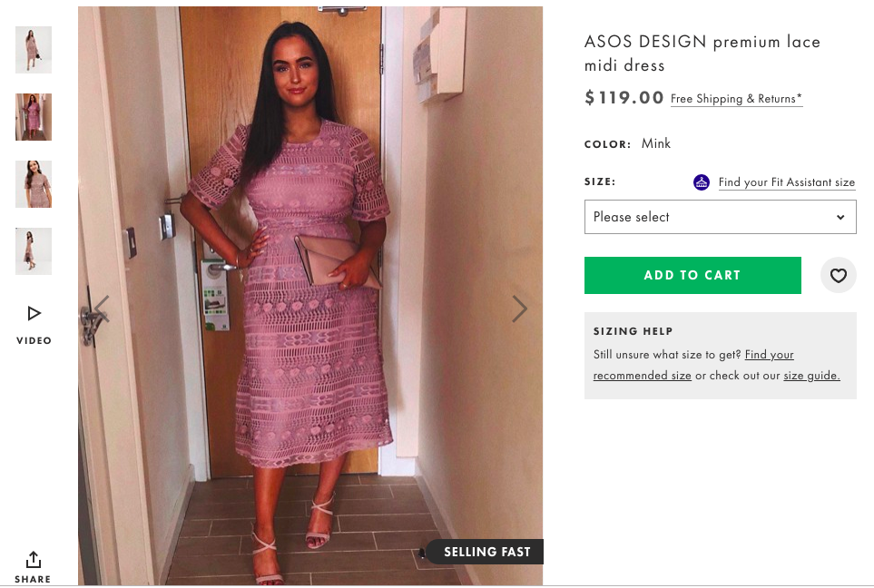
Task: Save dress to wishlist with heart icon
Action: pos(838,275)
